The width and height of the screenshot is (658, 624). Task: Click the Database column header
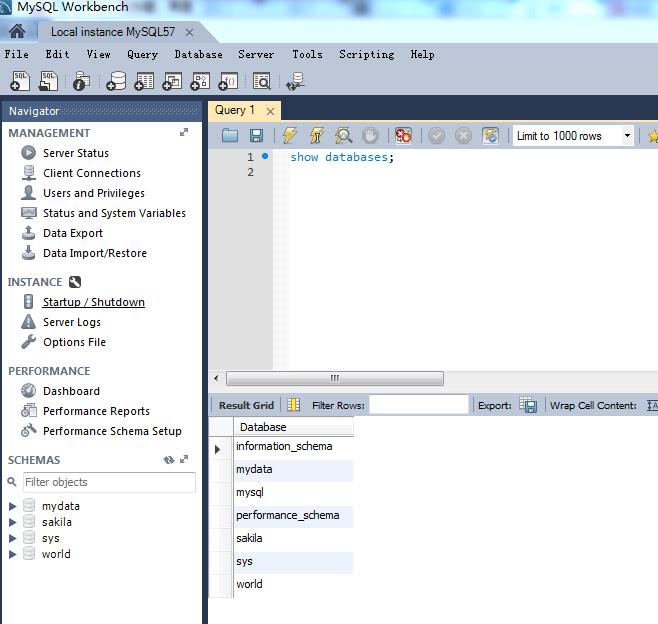(x=293, y=427)
